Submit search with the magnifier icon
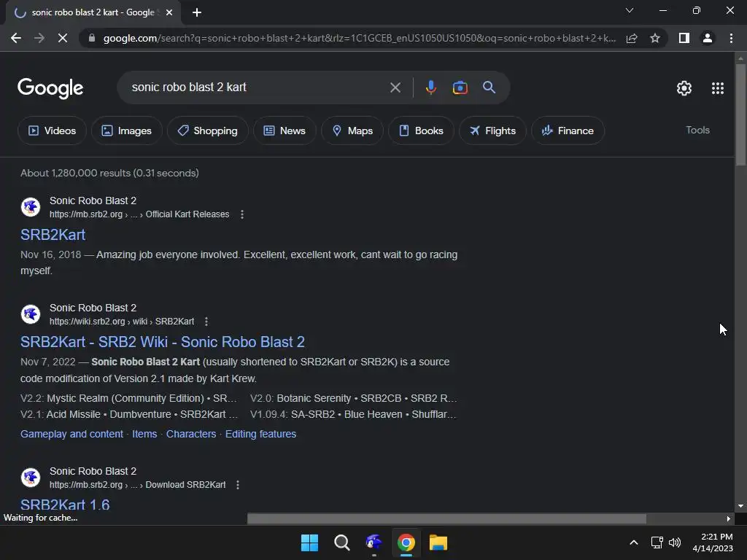This screenshot has width=747, height=560. click(x=489, y=87)
